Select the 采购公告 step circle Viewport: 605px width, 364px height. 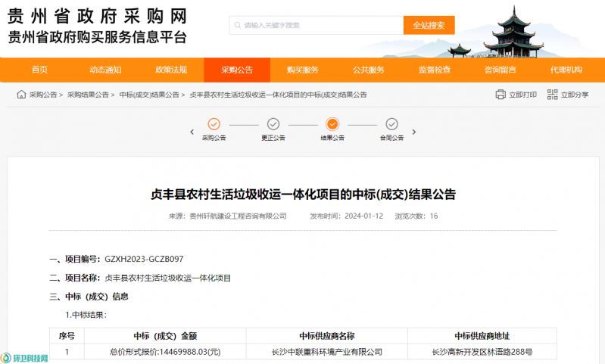click(214, 124)
